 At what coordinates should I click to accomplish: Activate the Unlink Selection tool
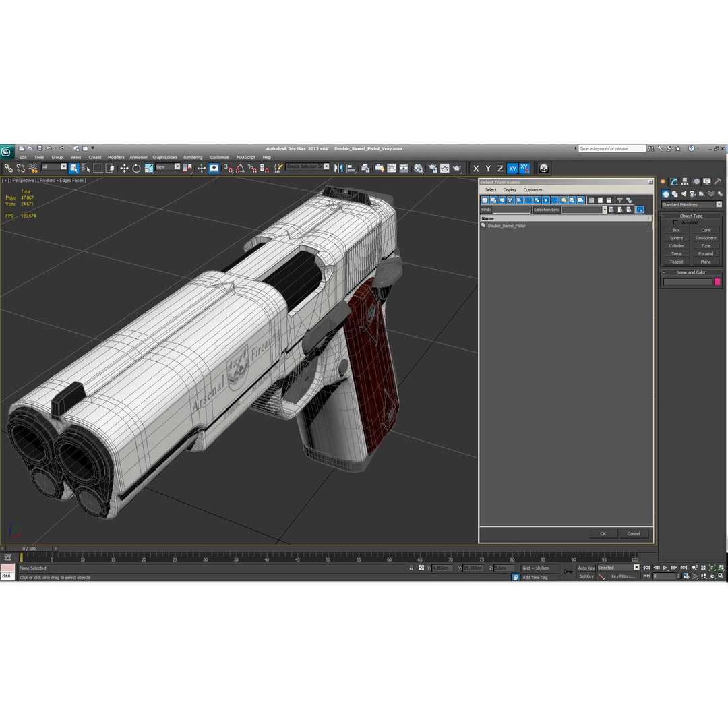pos(20,168)
